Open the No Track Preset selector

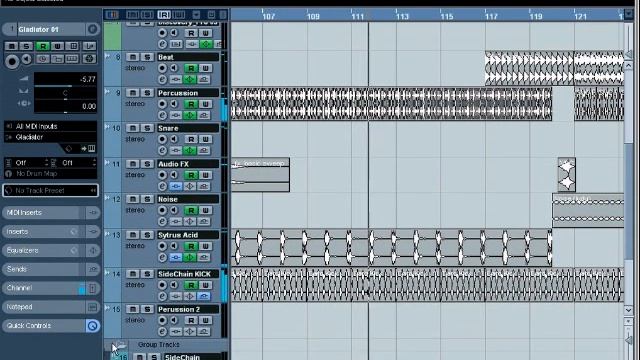(51, 191)
